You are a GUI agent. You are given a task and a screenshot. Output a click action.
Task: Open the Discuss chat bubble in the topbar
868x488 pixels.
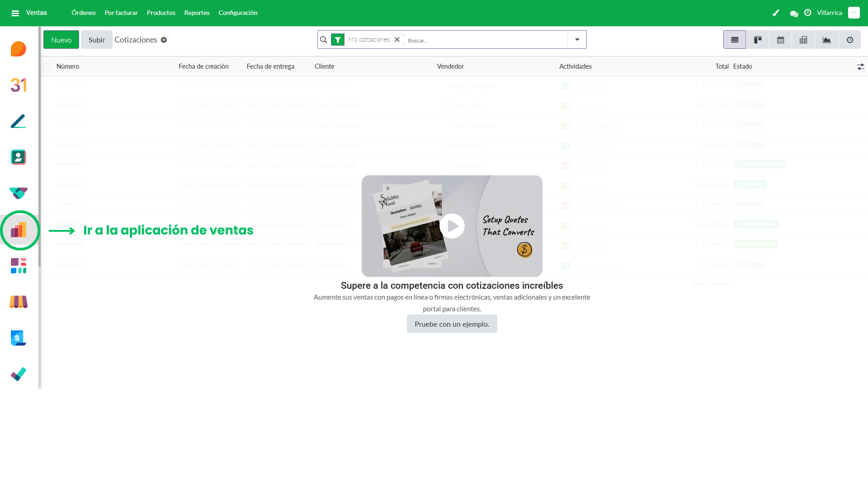(793, 13)
